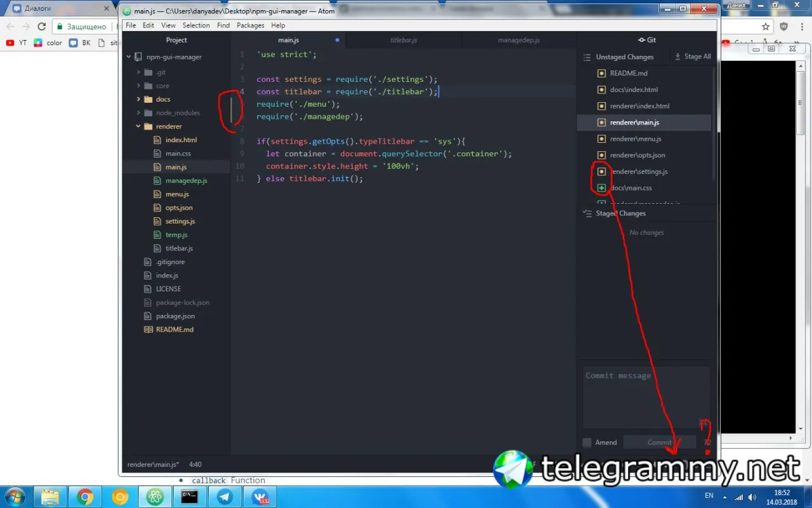The width and height of the screenshot is (812, 508).
Task: Open titlebar.js in the tree view
Action: pyautogui.click(x=179, y=248)
